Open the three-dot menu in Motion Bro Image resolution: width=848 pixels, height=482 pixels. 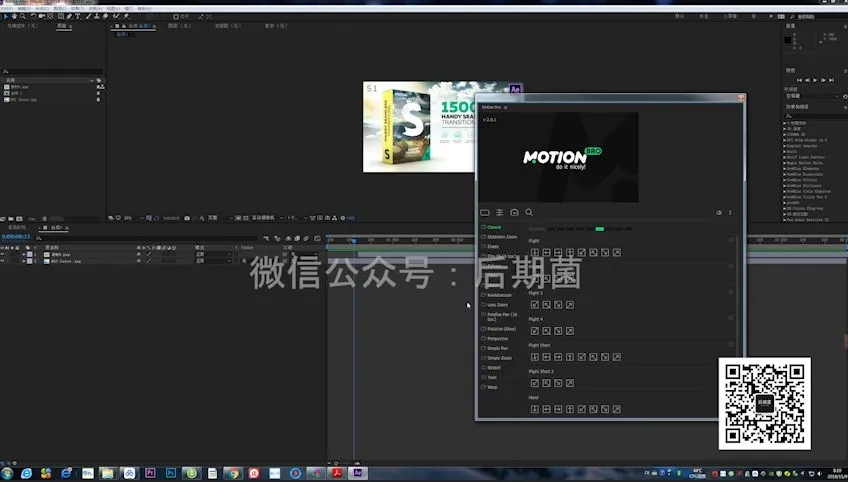pyautogui.click(x=730, y=213)
